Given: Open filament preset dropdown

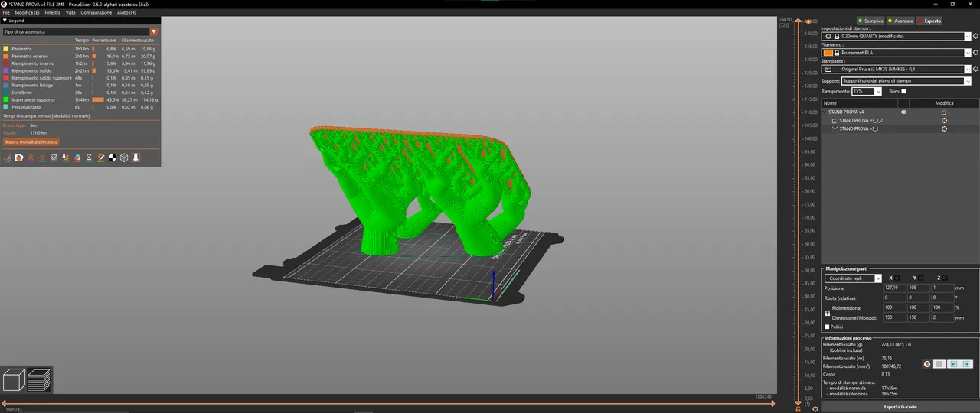Looking at the screenshot, I should tap(968, 53).
